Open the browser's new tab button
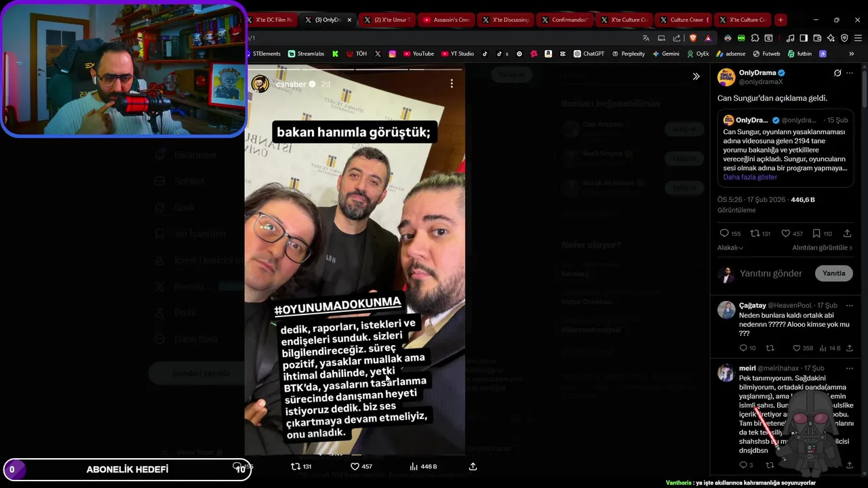Screen dimensions: 868x488 [x=781, y=20]
